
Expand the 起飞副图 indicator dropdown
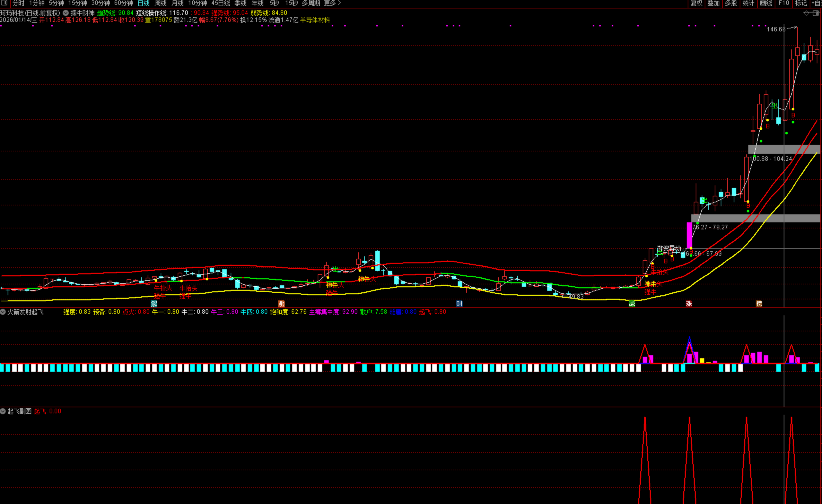pos(3,411)
